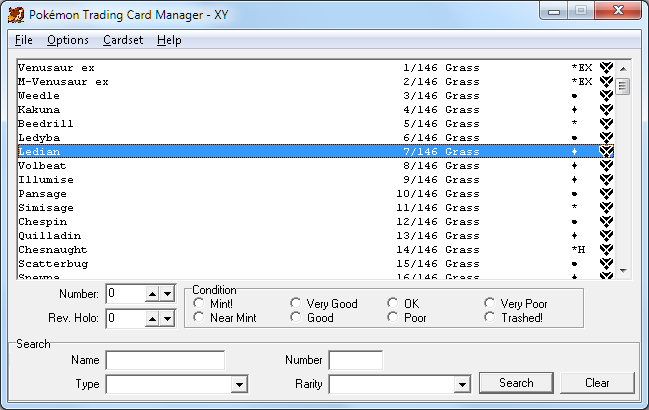Select the highlighted Ledian card row
Image resolution: width=649 pixels, height=410 pixels.
[316, 152]
